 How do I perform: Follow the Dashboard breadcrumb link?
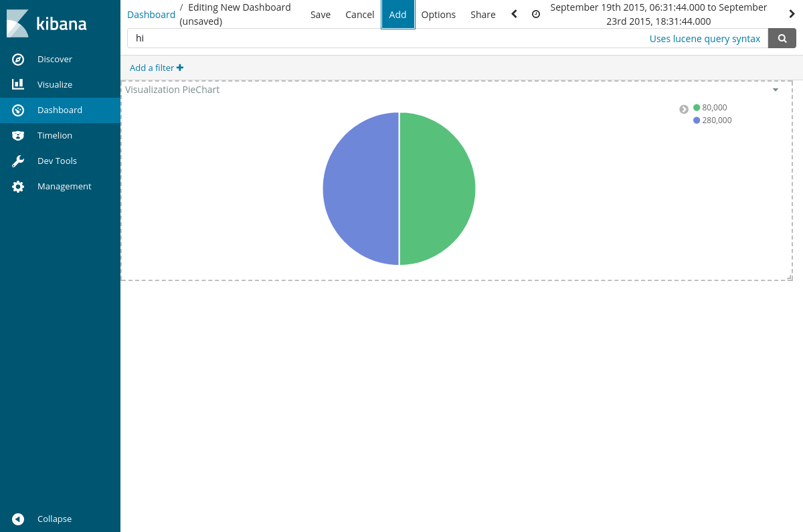pyautogui.click(x=151, y=14)
